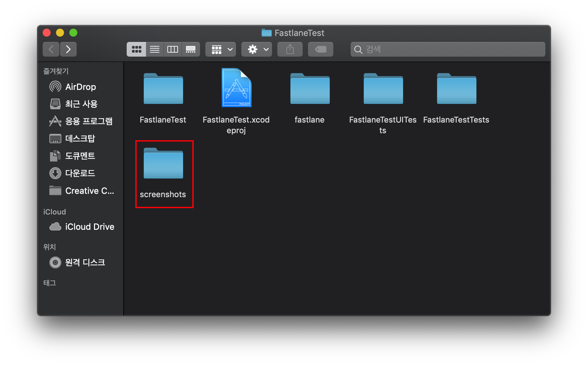Open the gear action menu

pos(257,49)
